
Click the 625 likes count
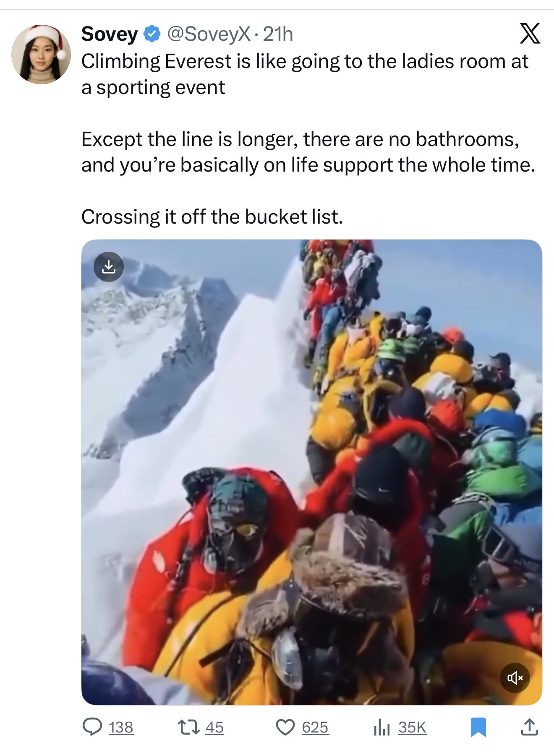point(315,727)
